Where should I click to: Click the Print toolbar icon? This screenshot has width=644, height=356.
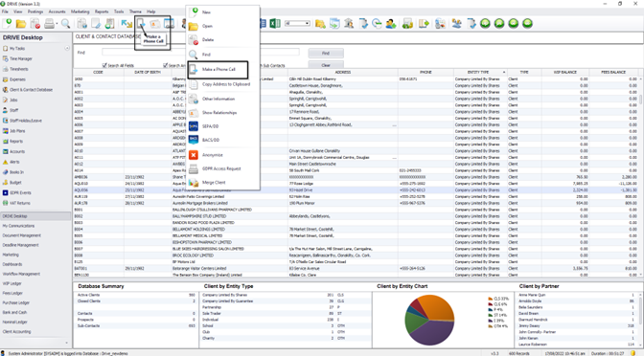coord(49,24)
